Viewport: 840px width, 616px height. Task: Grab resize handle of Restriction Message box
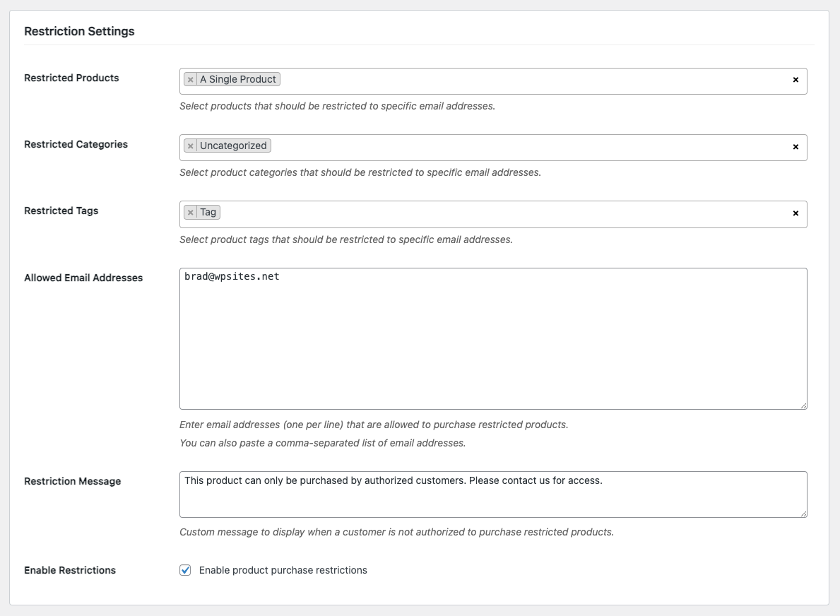coord(803,514)
